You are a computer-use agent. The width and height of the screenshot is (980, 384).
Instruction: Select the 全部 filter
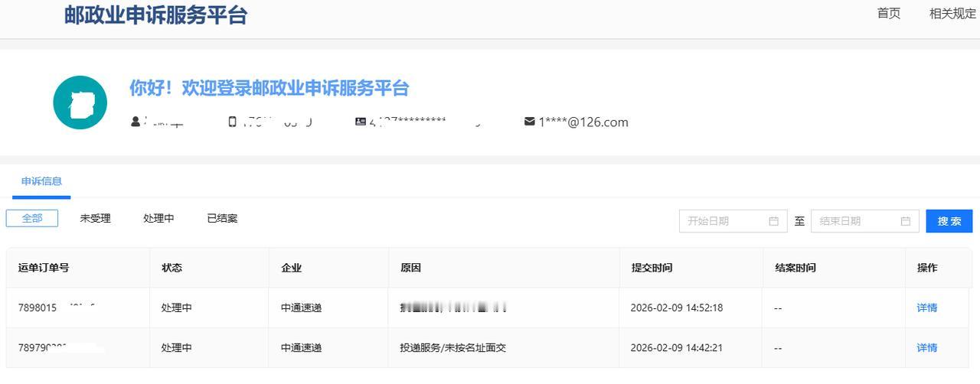[x=32, y=218]
